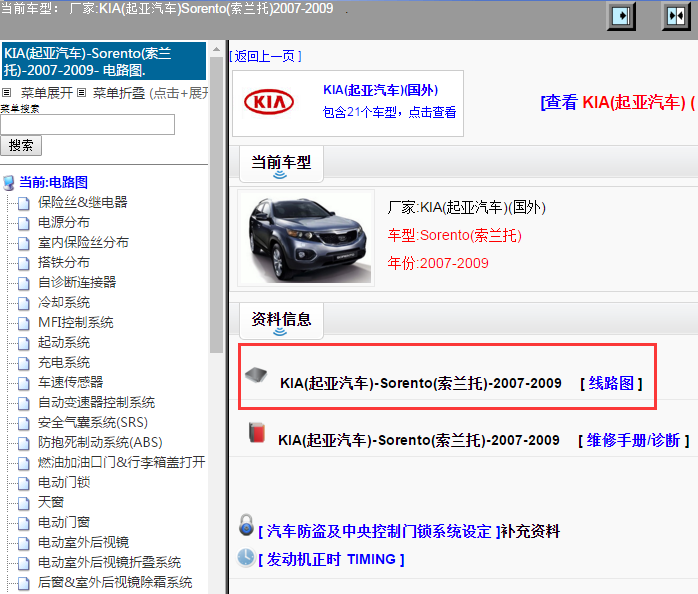Open 汽车防盗及中央控制门锁系统设定 link

pyautogui.click(x=379, y=531)
